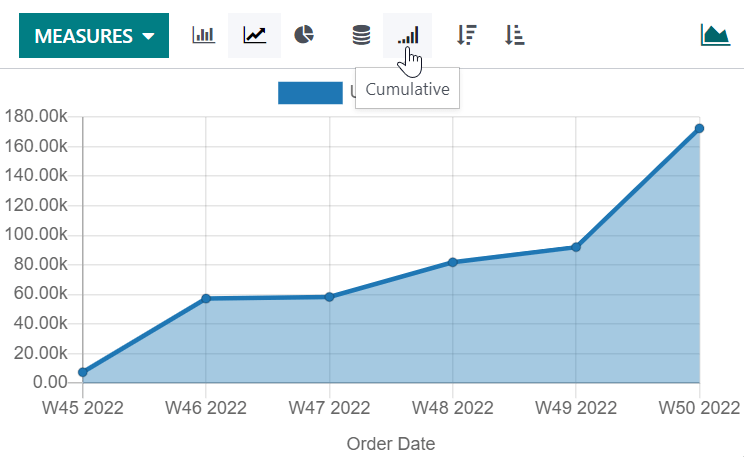
Task: Click the W48 2022 x-axis label
Action: click(453, 408)
